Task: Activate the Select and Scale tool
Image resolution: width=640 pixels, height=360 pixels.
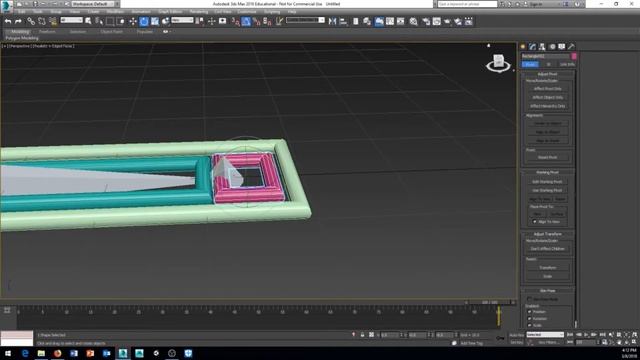Action: (155, 21)
